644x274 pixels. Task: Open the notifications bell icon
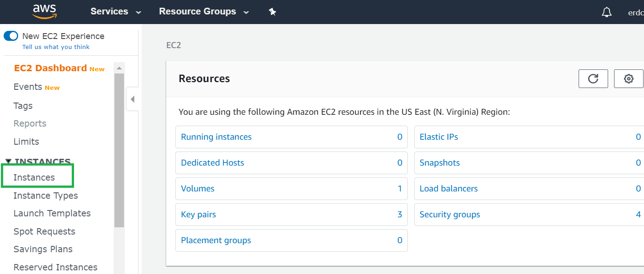[606, 12]
